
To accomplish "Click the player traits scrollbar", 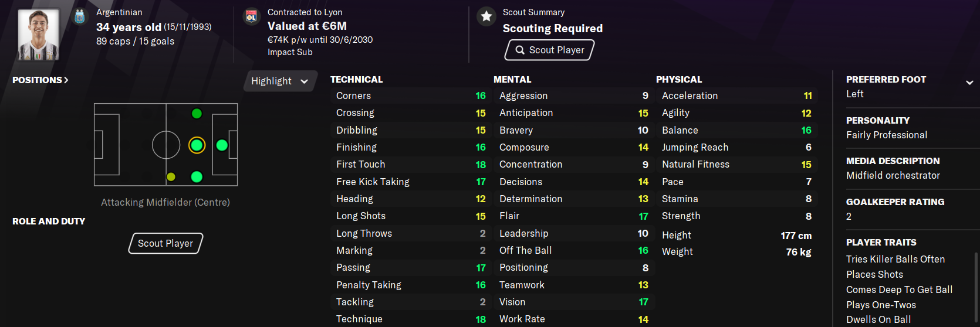I will (x=976, y=287).
